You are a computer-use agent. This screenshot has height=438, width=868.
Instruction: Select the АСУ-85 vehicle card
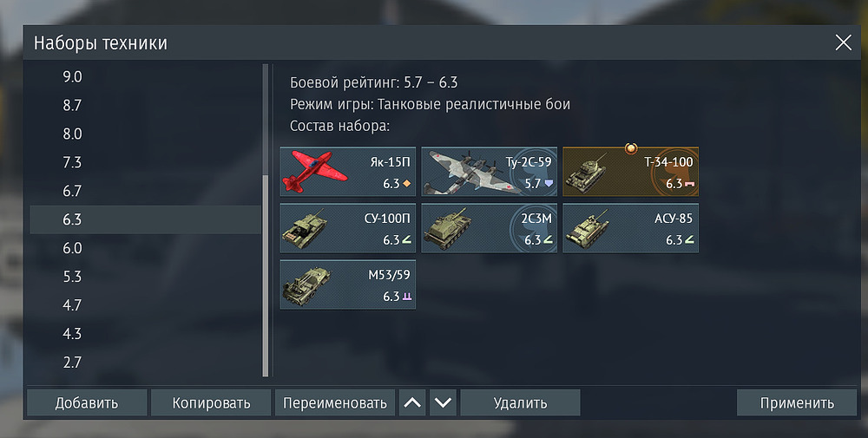[x=630, y=228]
